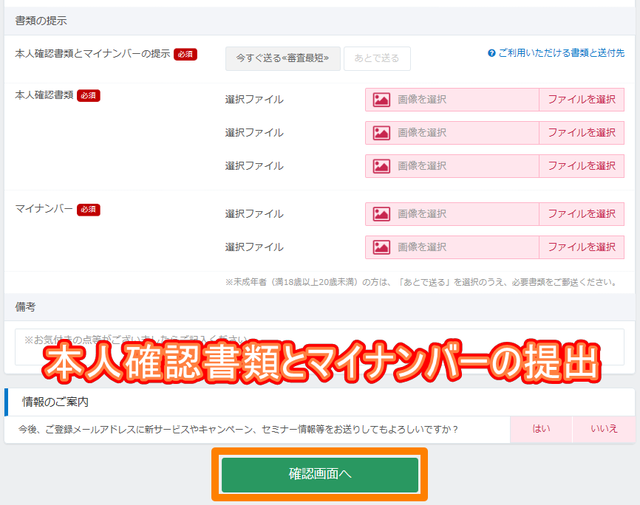The height and width of the screenshot is (505, 640).
Task: Click image icon in first 本人確認書類 file row
Action: (x=381, y=100)
